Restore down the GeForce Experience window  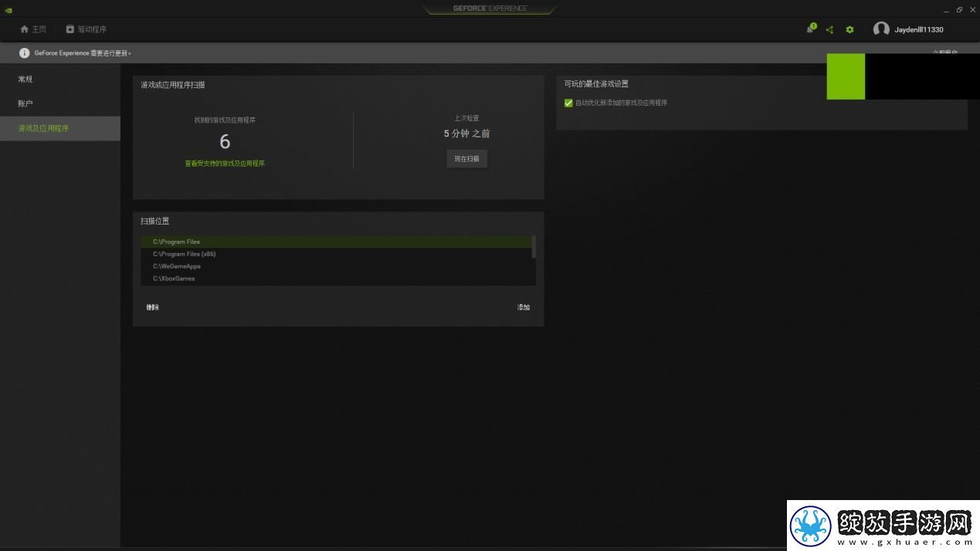coord(959,10)
